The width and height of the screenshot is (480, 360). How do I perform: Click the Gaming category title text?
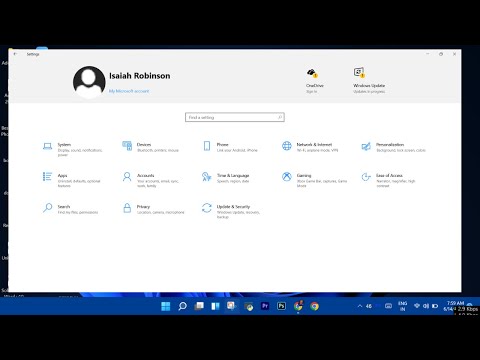(x=304, y=176)
